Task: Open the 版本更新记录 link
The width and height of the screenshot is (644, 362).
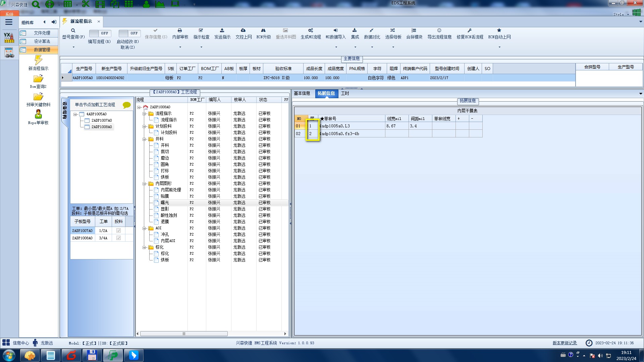Action: [x=565, y=343]
